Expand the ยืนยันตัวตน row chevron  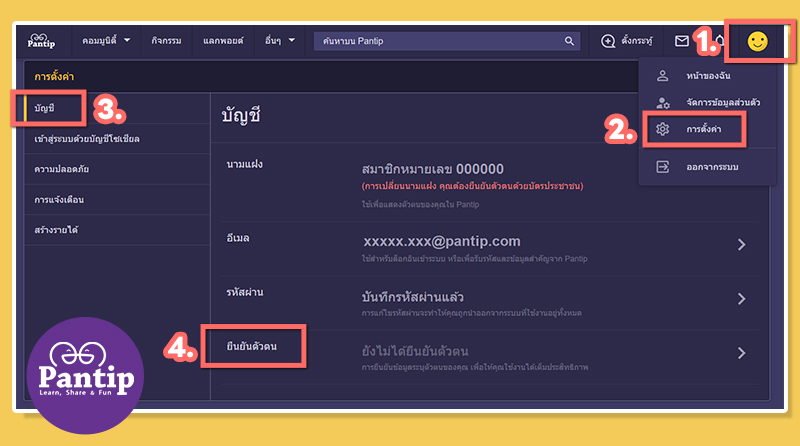tap(741, 353)
